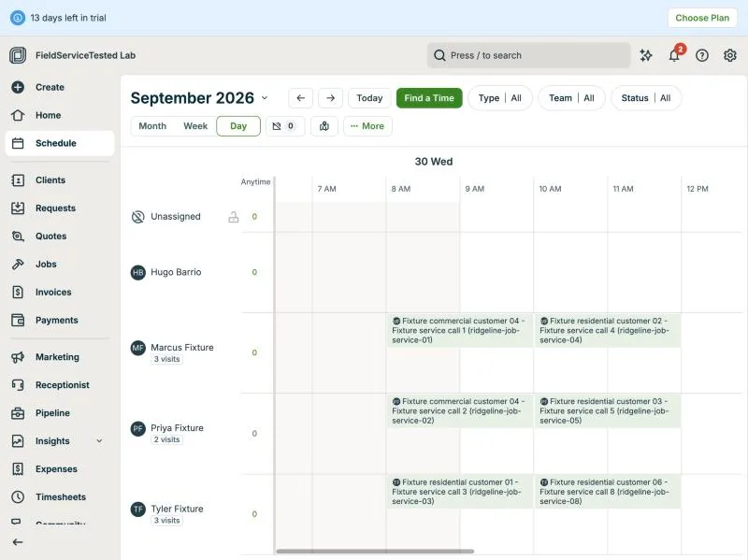This screenshot has width=748, height=560.
Task: Open notifications bell
Action: click(x=674, y=55)
